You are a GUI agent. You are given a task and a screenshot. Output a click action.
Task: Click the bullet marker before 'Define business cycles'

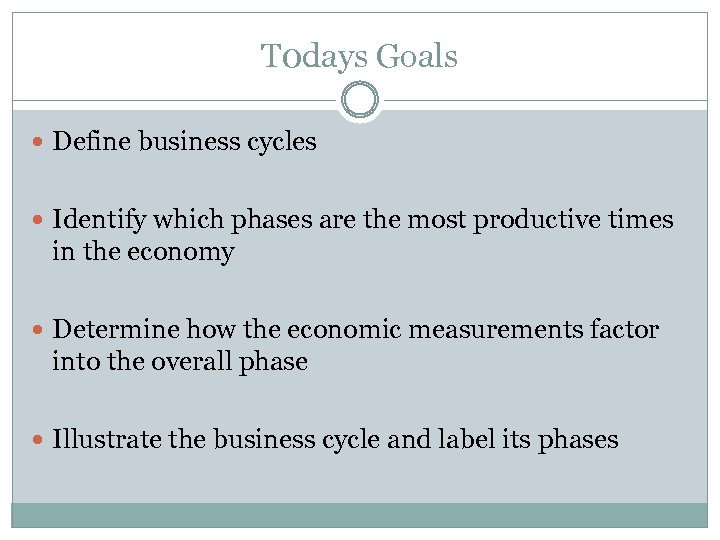(38, 143)
